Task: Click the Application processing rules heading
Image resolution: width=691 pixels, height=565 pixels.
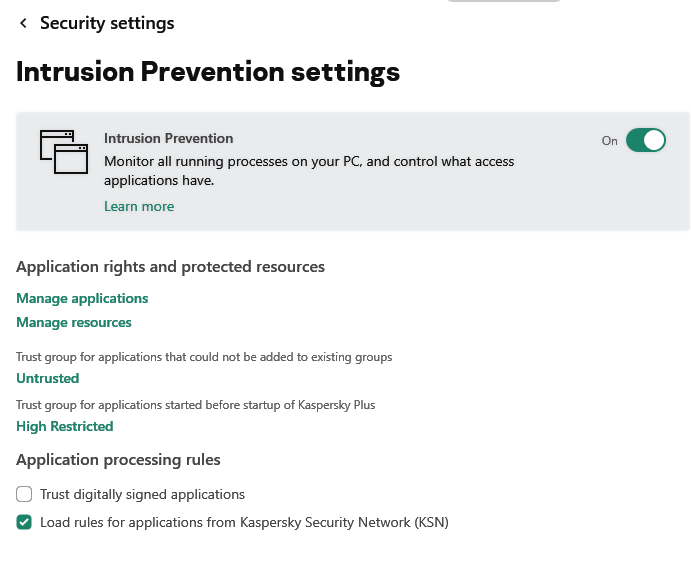Action: 118,460
